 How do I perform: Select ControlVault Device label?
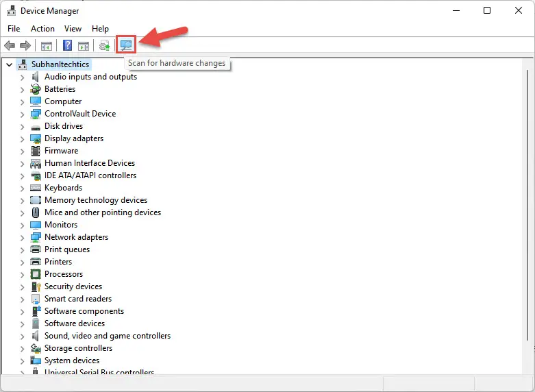(x=80, y=114)
